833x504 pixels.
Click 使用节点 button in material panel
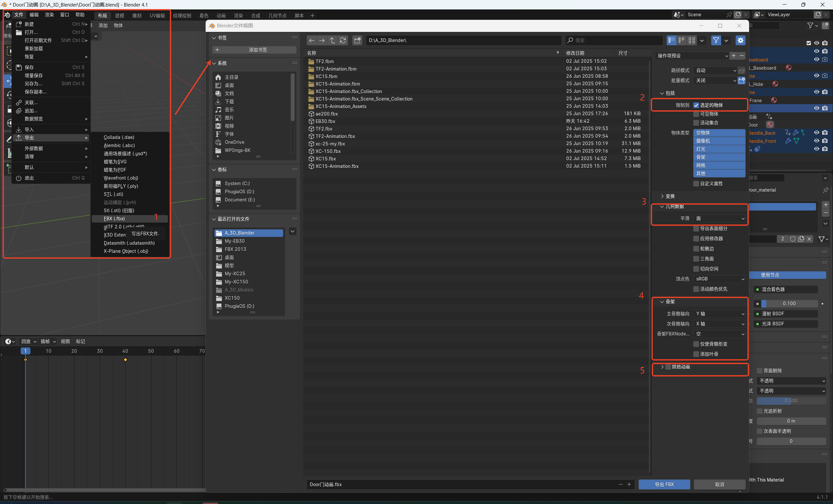coord(787,275)
